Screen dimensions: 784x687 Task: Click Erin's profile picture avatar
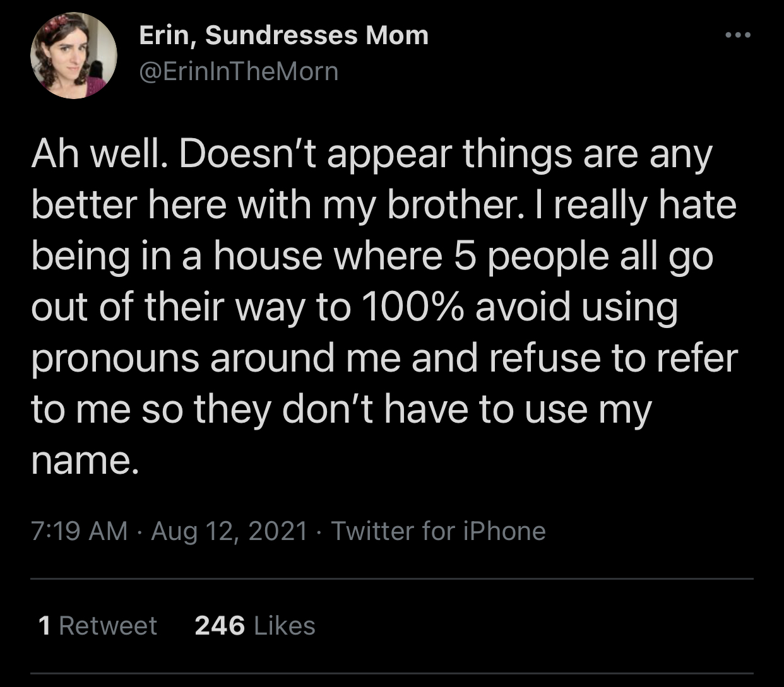(73, 56)
